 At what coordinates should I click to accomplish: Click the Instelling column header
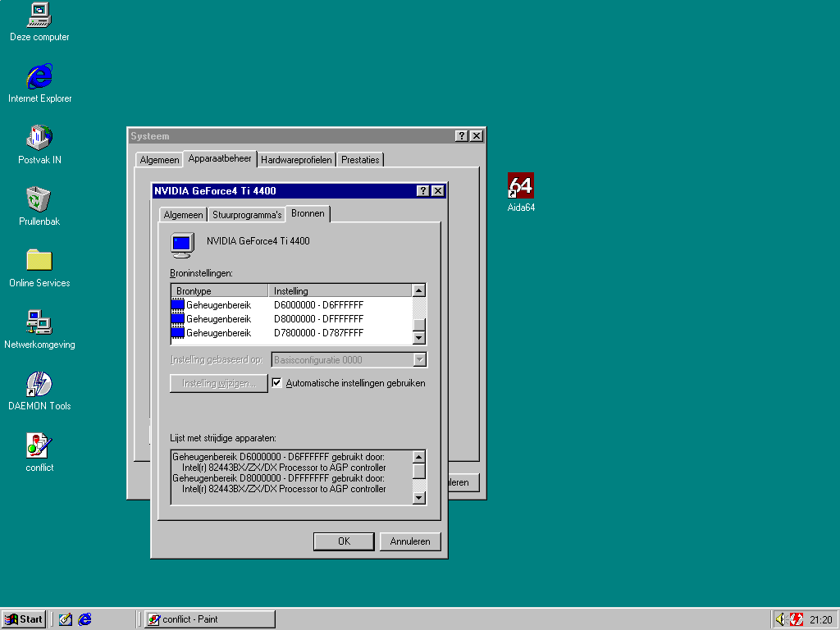pyautogui.click(x=340, y=291)
